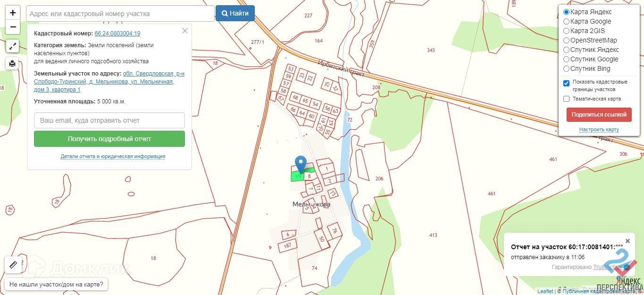Focus the email input for report
The height and width of the screenshot is (295, 644).
pos(109,120)
